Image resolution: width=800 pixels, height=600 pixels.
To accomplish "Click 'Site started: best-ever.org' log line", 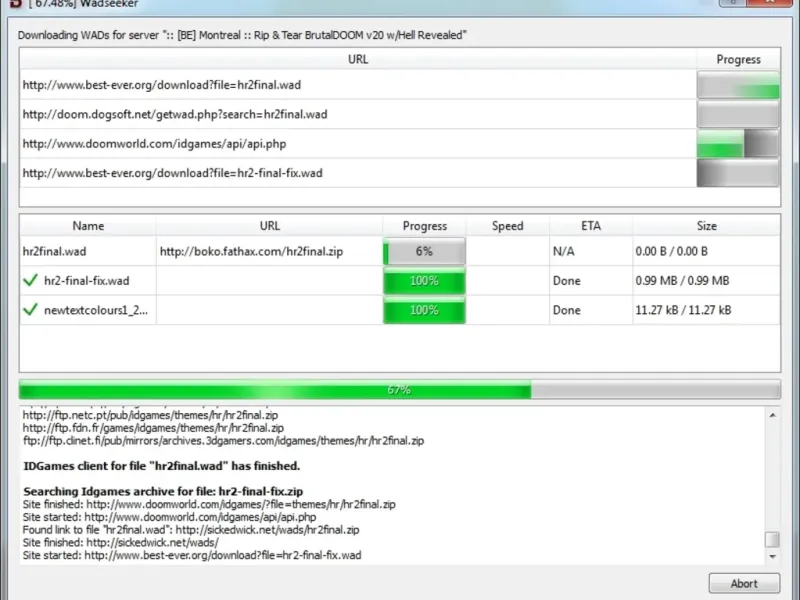I will [192, 555].
